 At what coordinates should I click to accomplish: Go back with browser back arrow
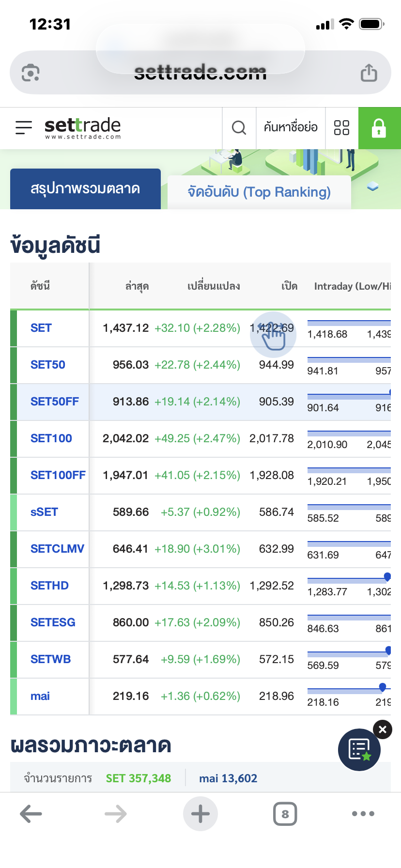tap(31, 814)
